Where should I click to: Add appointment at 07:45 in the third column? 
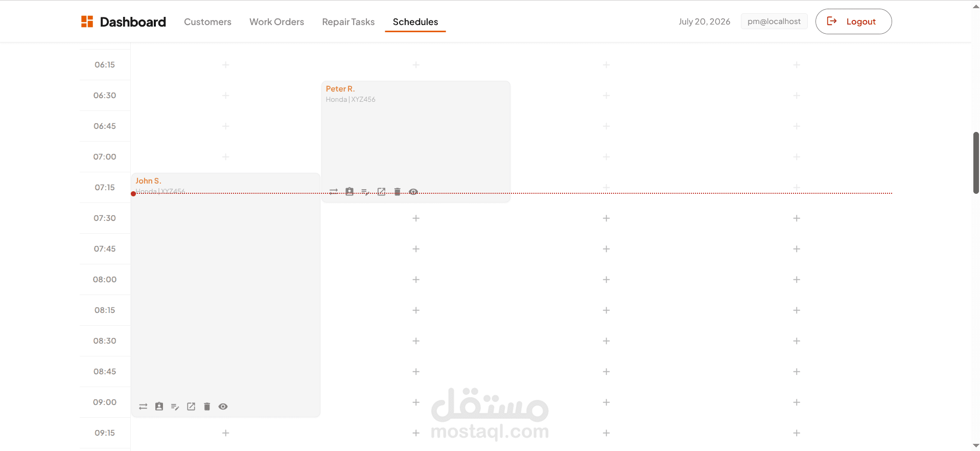(x=606, y=249)
